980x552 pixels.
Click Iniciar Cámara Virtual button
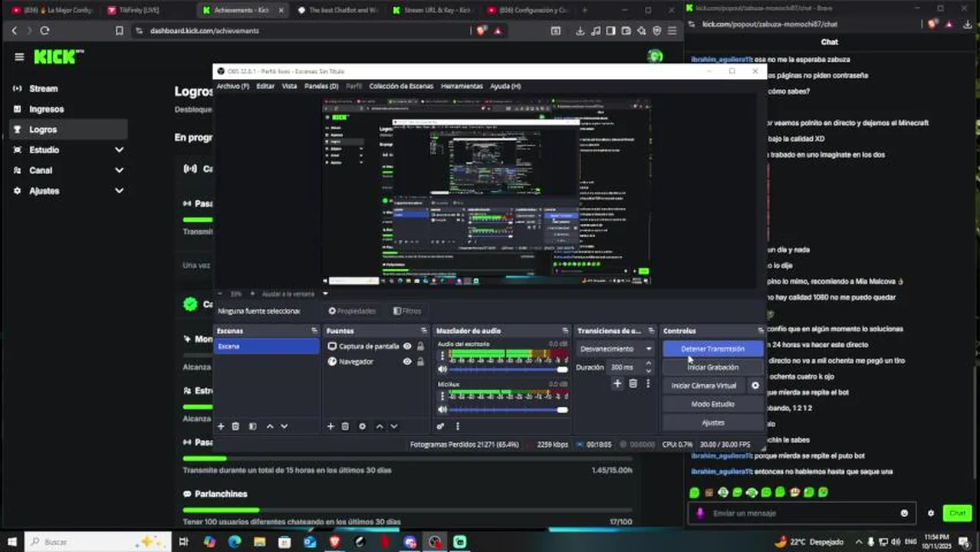point(704,386)
